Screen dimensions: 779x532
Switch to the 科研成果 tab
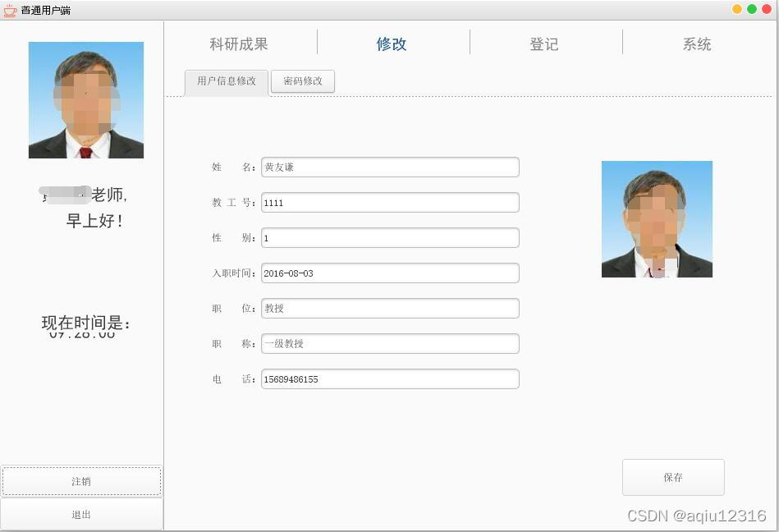pyautogui.click(x=238, y=44)
